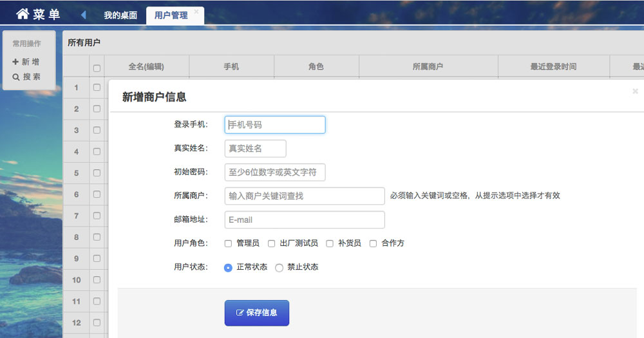Check the checkbox in row 12

click(x=97, y=323)
